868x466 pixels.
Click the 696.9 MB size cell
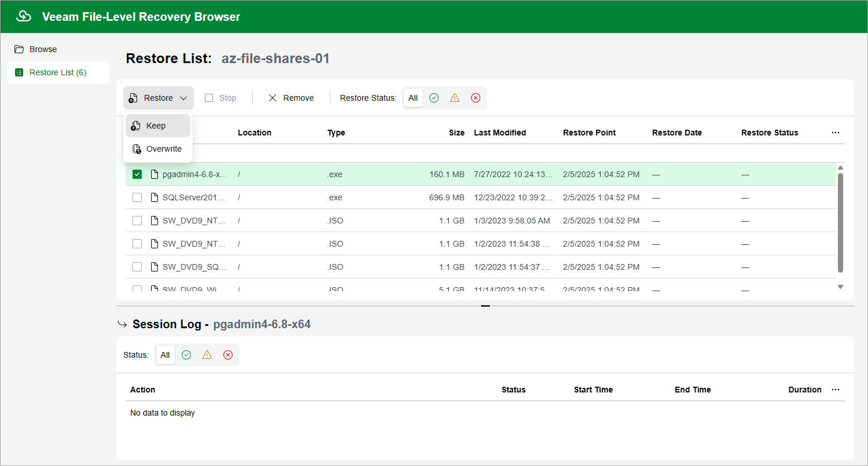coord(447,197)
